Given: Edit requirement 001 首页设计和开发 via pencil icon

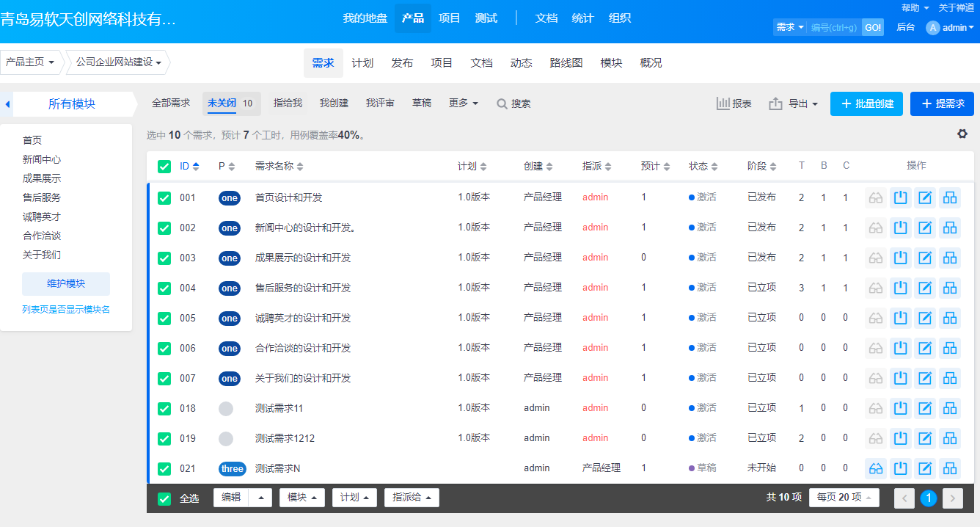Looking at the screenshot, I should click(925, 197).
